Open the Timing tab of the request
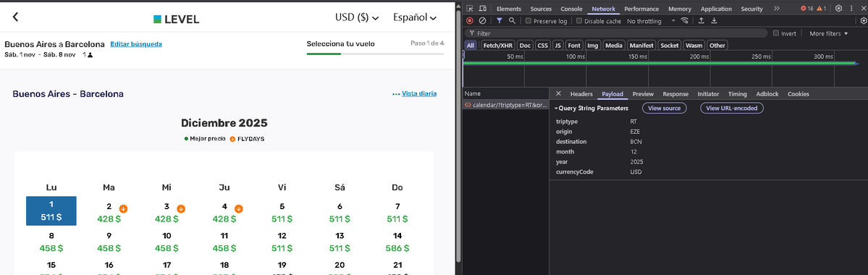The image size is (868, 275). pos(738,94)
